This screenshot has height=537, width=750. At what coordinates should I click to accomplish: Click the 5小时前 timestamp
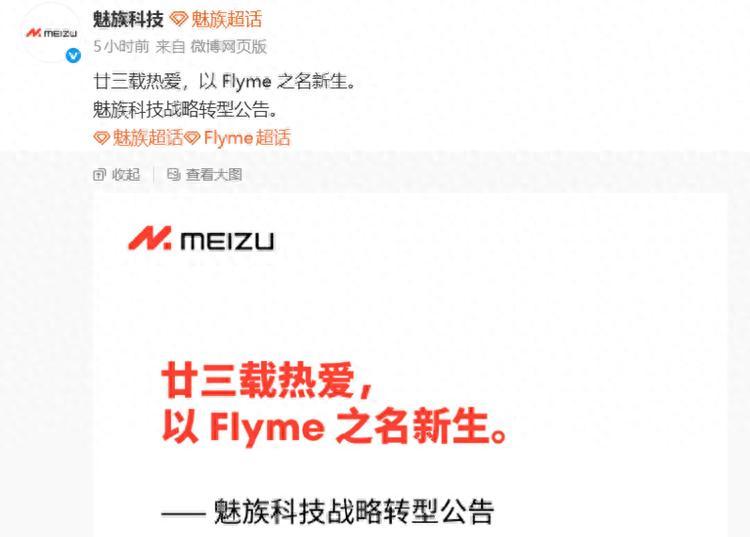[121, 46]
